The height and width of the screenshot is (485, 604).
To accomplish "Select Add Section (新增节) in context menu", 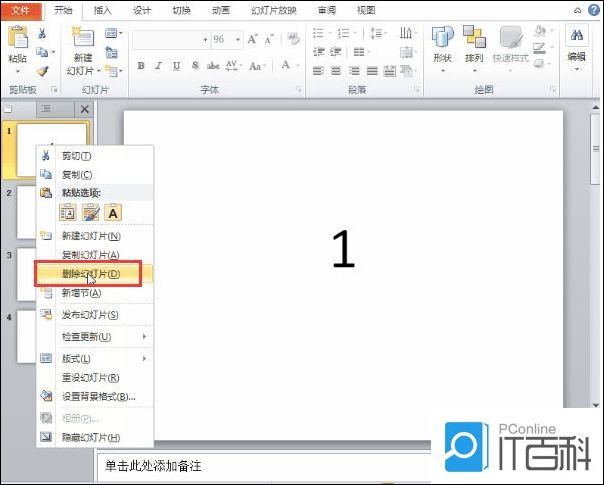I will point(95,293).
